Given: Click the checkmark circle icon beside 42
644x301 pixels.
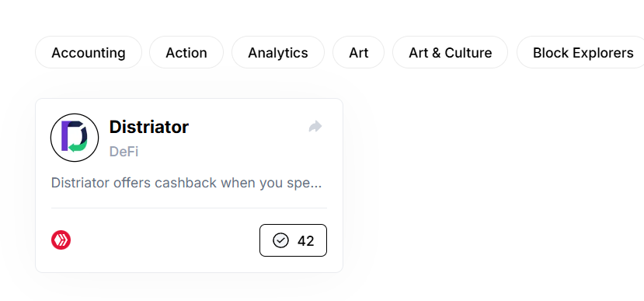Looking at the screenshot, I should pyautogui.click(x=281, y=240).
